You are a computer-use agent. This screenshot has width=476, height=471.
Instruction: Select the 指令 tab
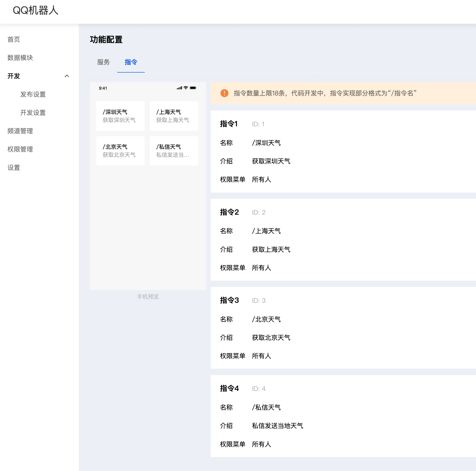tap(131, 62)
